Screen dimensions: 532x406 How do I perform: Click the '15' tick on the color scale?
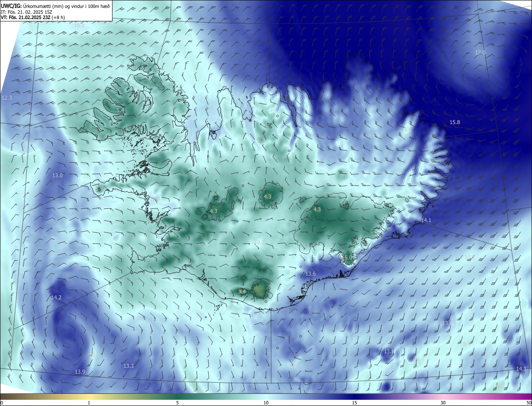click(x=355, y=403)
